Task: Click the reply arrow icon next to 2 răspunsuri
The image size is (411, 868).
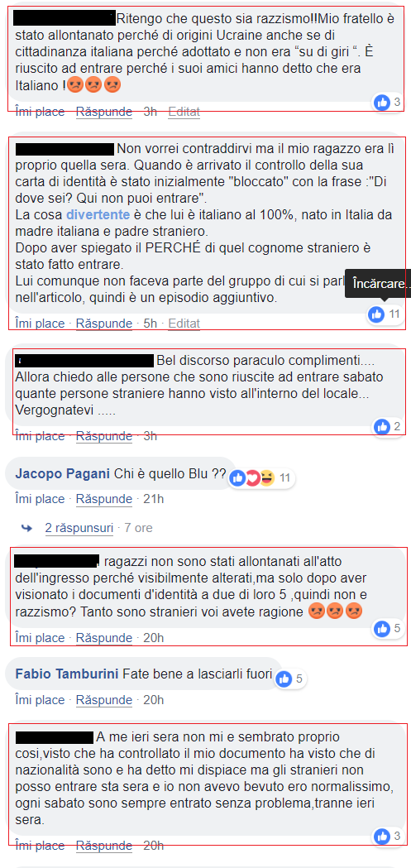Action: pos(26,528)
